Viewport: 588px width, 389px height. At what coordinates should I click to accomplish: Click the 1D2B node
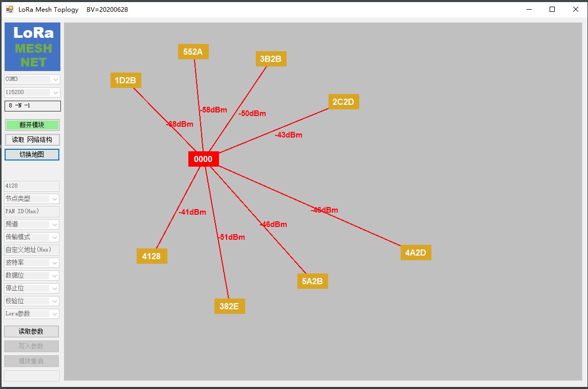[x=125, y=80]
